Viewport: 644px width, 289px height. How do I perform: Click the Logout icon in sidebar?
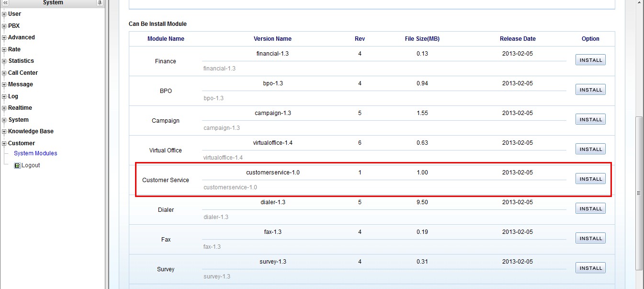(x=17, y=165)
